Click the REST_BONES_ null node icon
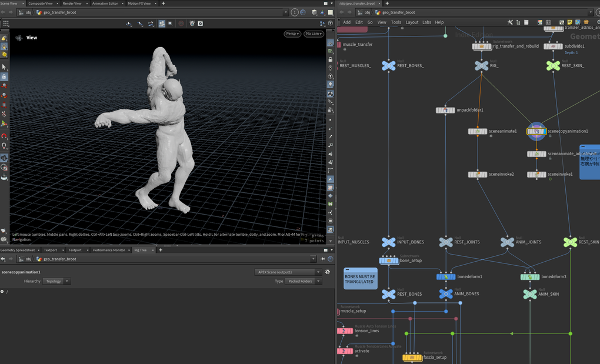600x364 pixels. pos(388,66)
